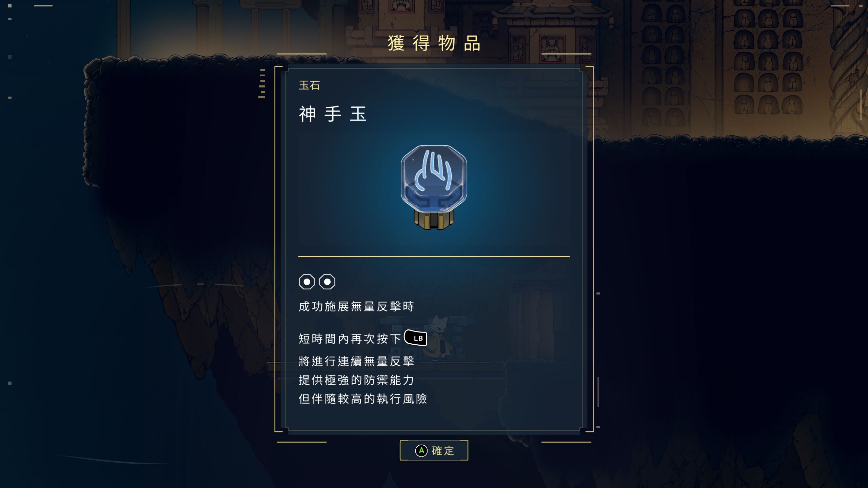Click the LB bumper button icon
Viewport: 868px width, 488px height.
pyautogui.click(x=416, y=338)
